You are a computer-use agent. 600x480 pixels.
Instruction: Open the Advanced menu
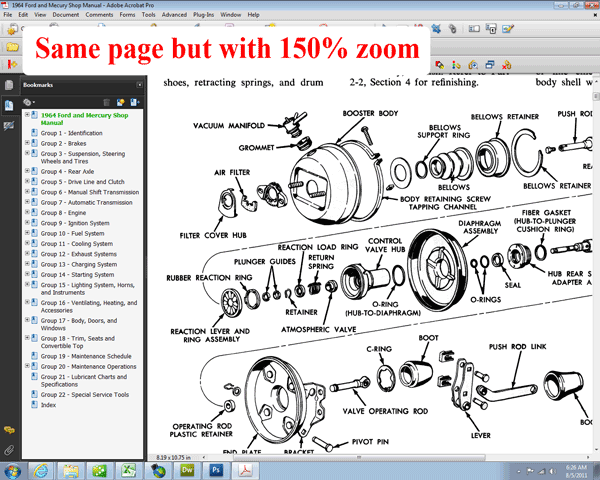click(x=174, y=15)
